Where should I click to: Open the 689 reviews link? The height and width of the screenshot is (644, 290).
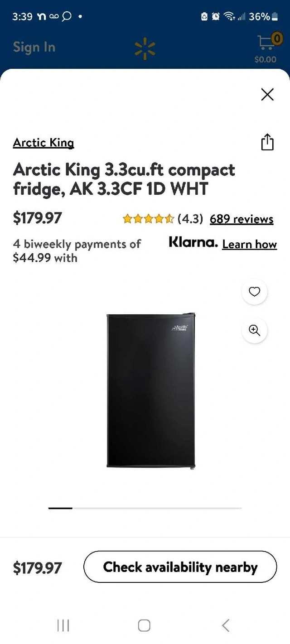click(242, 219)
